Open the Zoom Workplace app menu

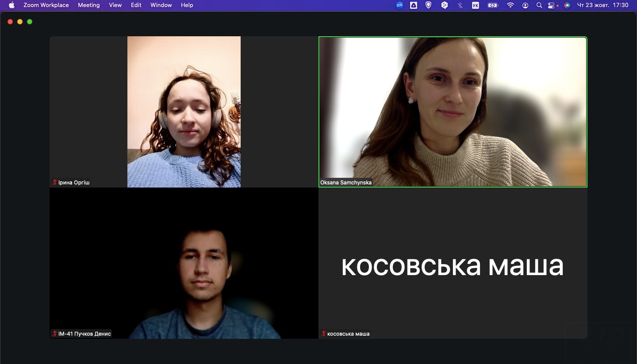46,5
